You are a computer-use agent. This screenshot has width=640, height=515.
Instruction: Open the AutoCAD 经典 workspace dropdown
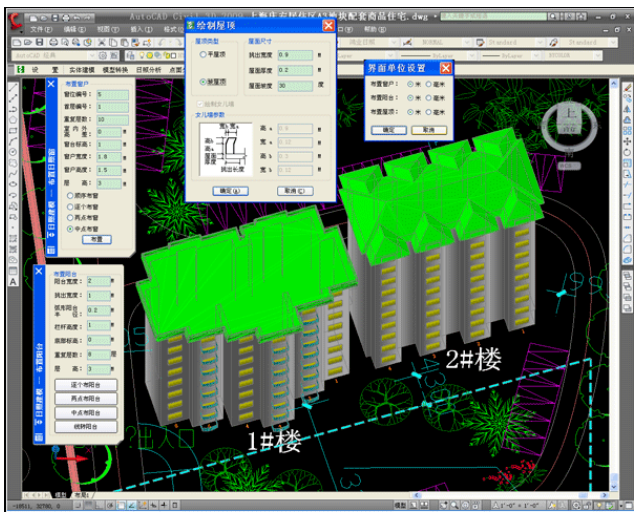tap(92, 55)
